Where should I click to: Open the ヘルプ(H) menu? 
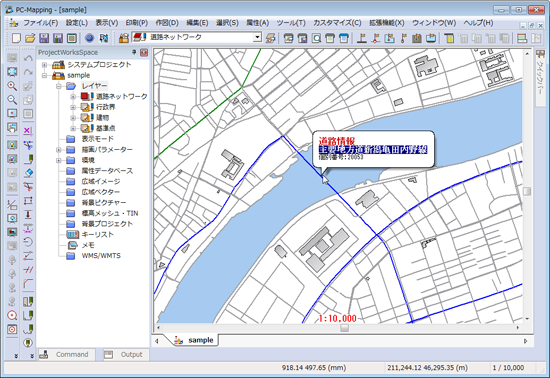pos(478,23)
